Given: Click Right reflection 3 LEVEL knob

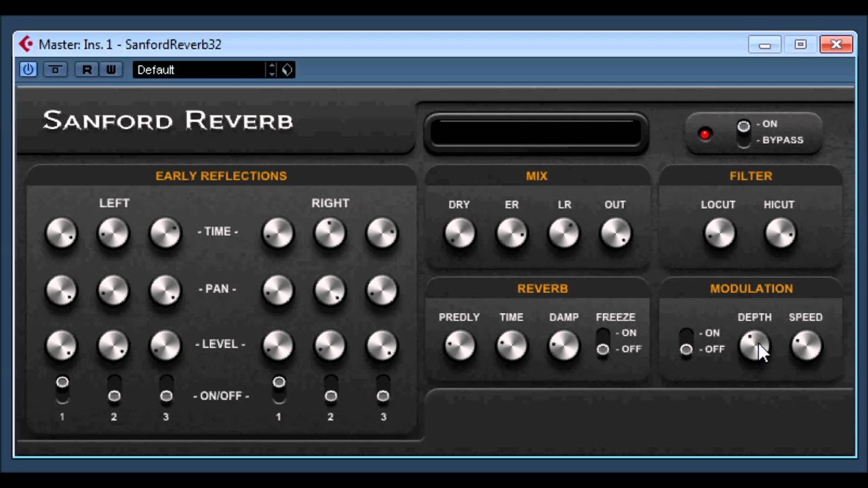Looking at the screenshot, I should coord(382,346).
